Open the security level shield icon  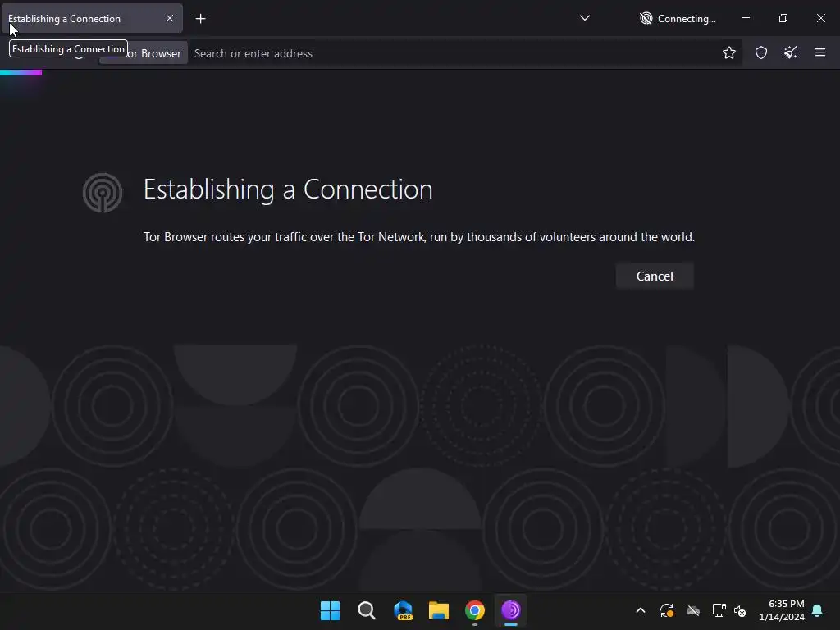pos(760,52)
